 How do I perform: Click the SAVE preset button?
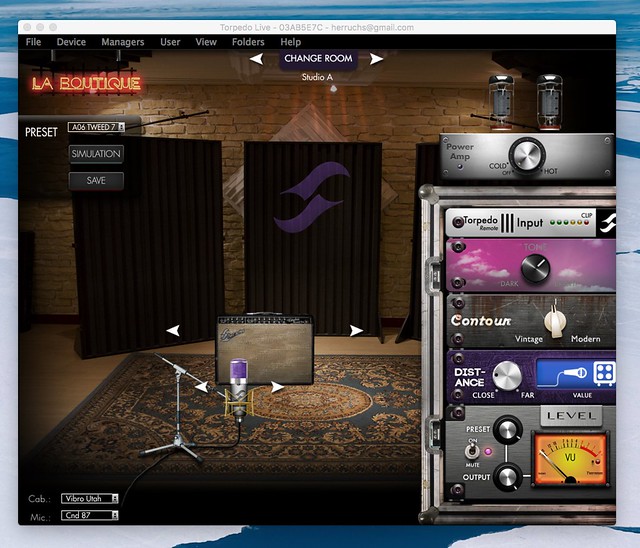[96, 181]
